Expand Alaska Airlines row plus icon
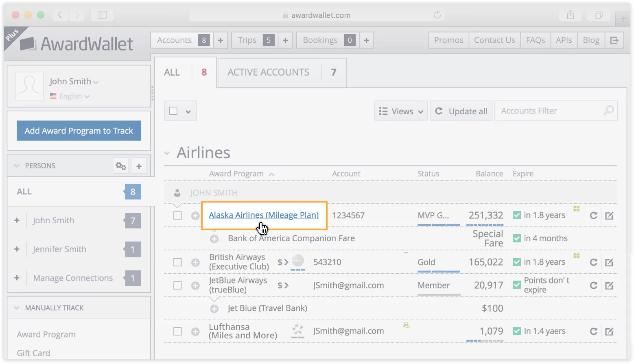The height and width of the screenshot is (364, 634). (195, 216)
